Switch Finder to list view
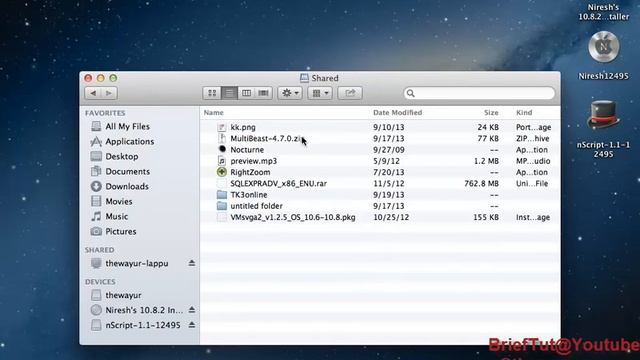The image size is (640, 360). point(229,93)
